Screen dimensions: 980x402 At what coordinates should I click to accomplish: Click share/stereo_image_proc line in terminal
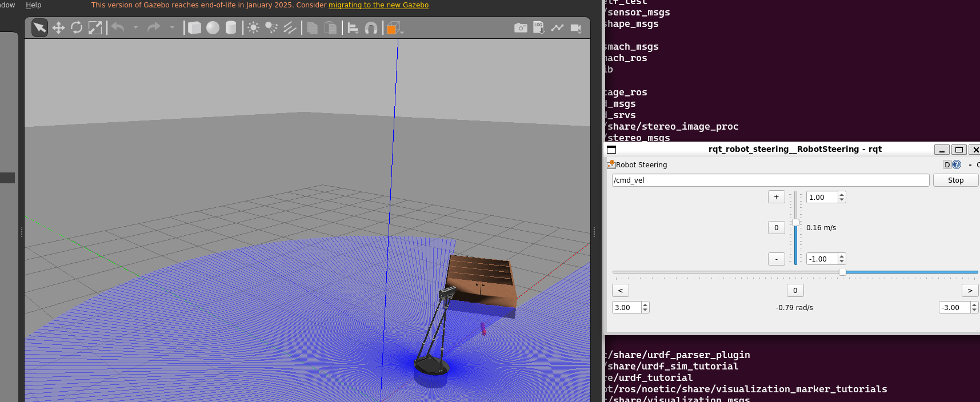click(673, 126)
